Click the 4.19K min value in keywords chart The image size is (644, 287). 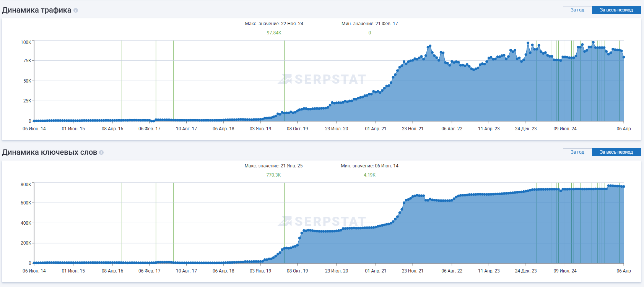369,175
